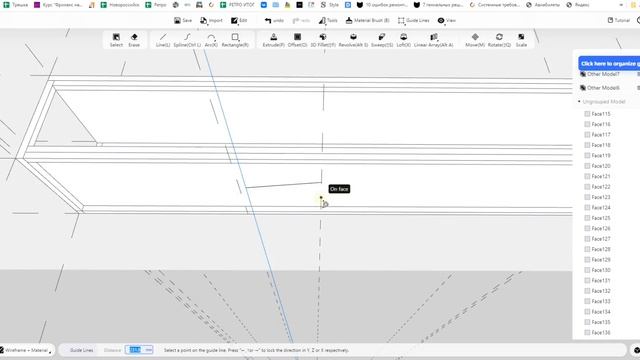
Task: Enable the Face119 checkbox
Action: click(x=587, y=156)
